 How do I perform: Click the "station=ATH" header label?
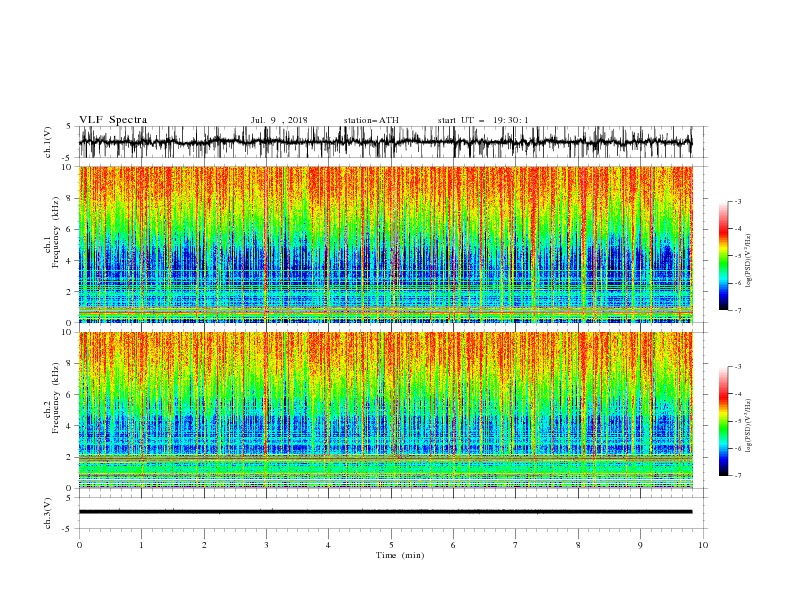pyautogui.click(x=371, y=120)
